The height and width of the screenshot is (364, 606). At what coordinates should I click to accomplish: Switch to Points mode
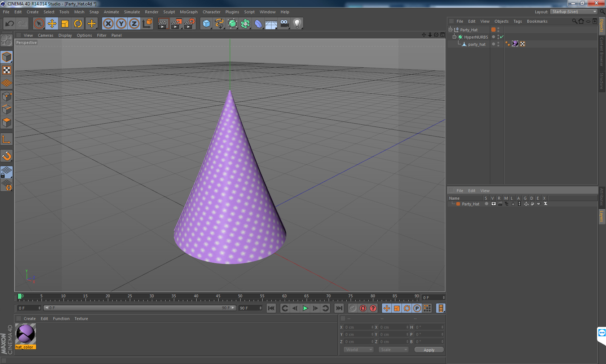coord(7,97)
